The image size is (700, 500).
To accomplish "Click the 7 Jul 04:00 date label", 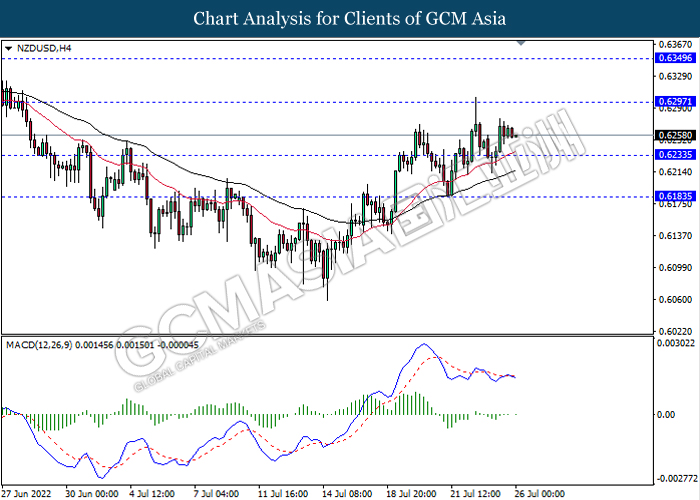I will (216, 494).
